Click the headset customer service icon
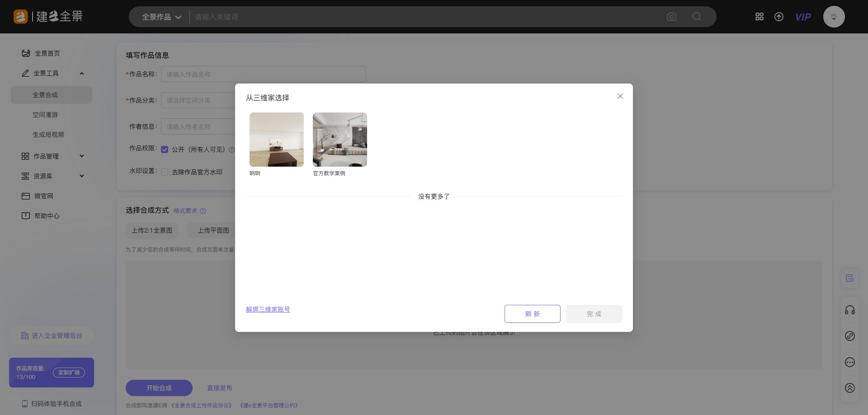Viewport: 868px width, 415px height. [x=850, y=310]
